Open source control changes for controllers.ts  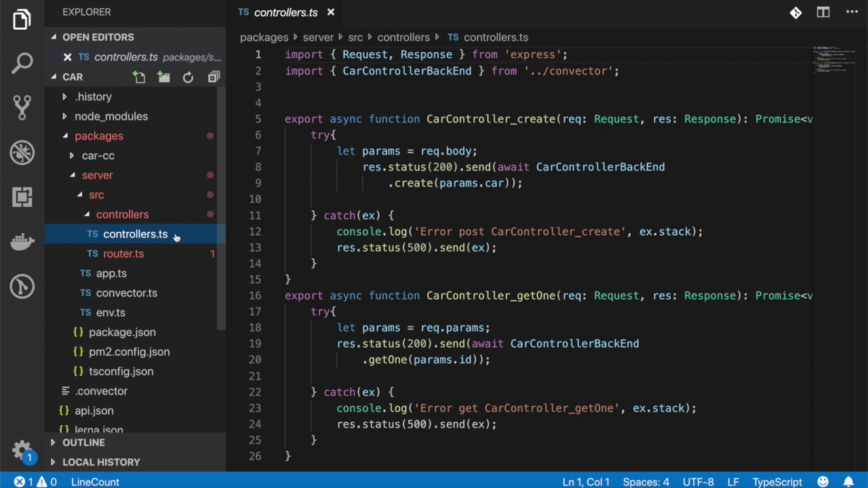795,12
